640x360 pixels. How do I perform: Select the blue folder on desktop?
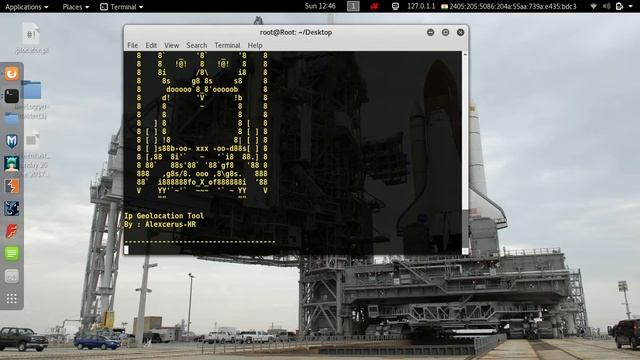click(x=31, y=90)
